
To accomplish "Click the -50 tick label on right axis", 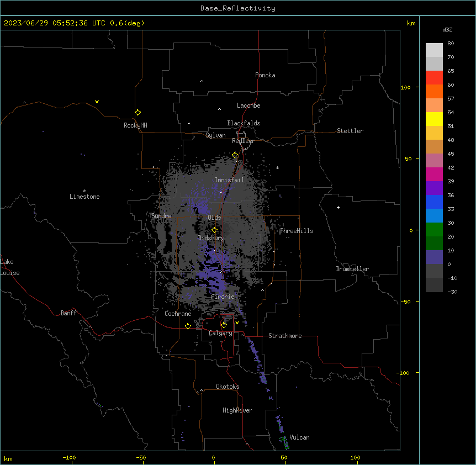I will pos(405,302).
